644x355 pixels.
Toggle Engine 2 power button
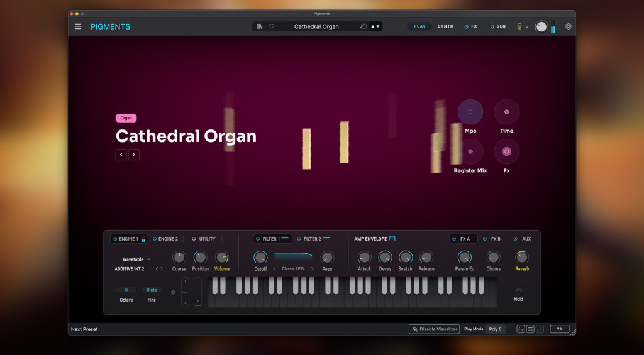coord(155,239)
